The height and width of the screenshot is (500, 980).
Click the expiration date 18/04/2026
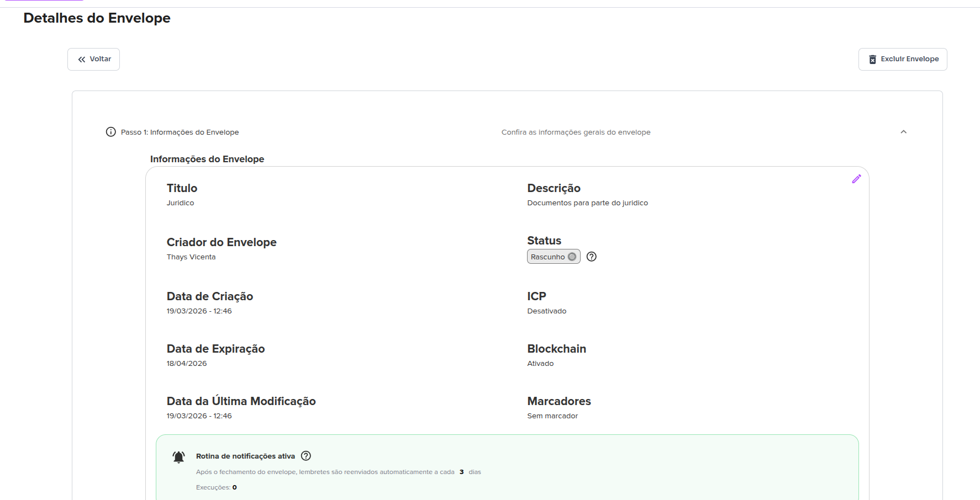(187, 364)
